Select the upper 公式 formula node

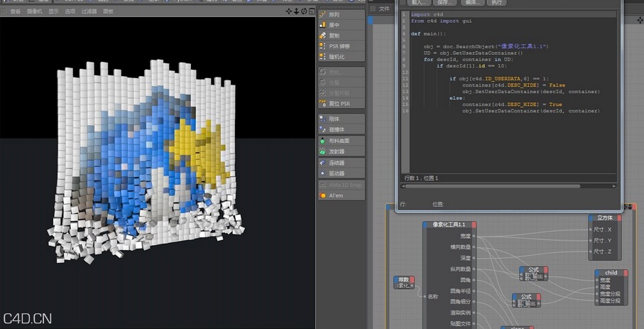click(533, 273)
